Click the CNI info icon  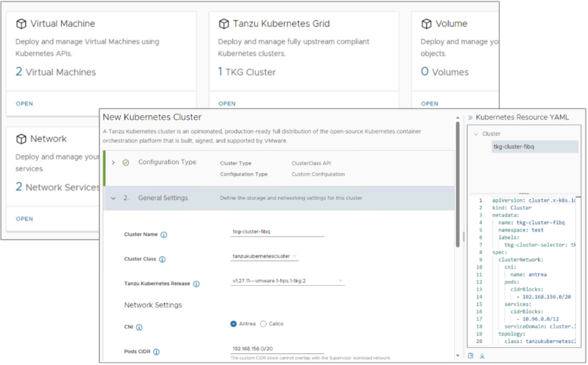pos(139,327)
